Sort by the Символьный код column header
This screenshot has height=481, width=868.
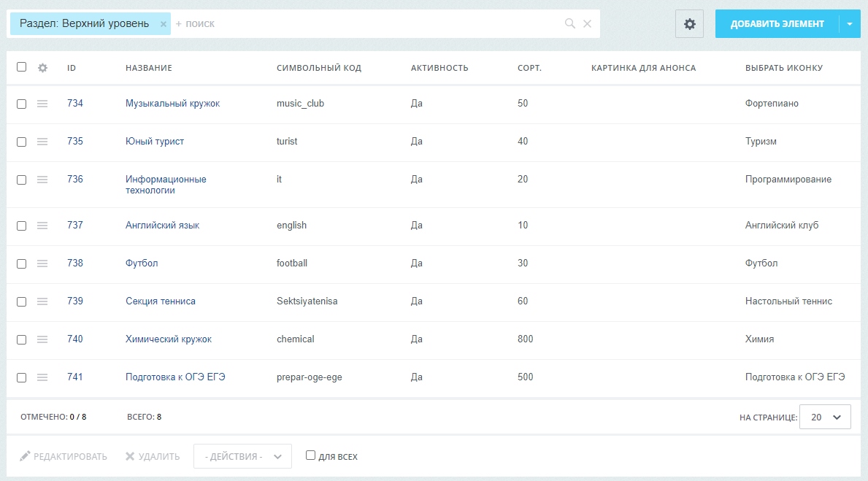319,68
